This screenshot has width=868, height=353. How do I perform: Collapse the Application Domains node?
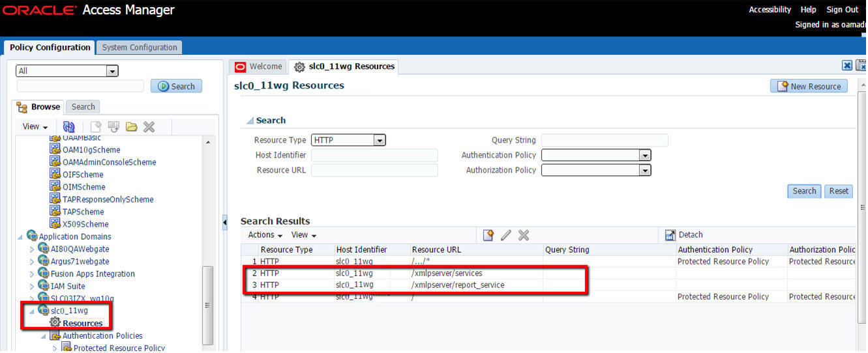pyautogui.click(x=21, y=236)
